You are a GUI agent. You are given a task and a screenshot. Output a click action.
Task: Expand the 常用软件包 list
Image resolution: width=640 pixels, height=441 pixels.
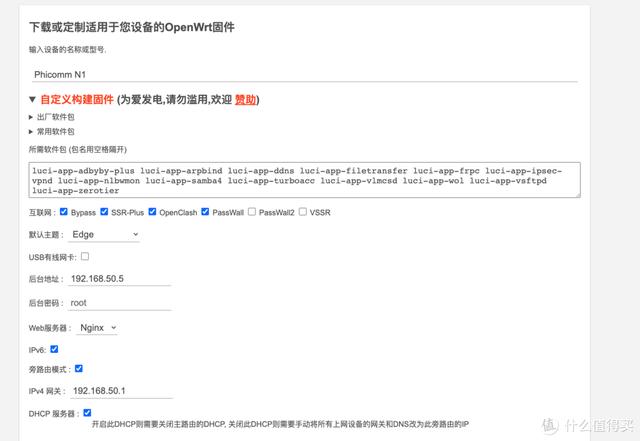click(51, 131)
